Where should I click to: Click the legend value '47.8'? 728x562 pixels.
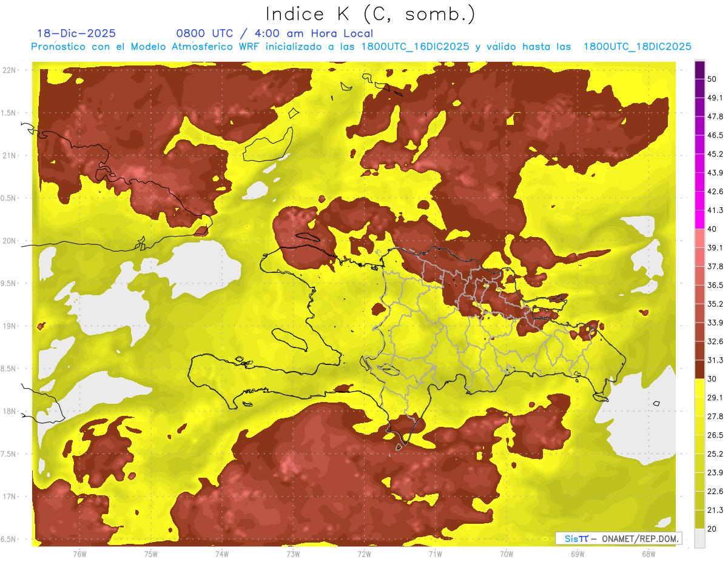715,116
